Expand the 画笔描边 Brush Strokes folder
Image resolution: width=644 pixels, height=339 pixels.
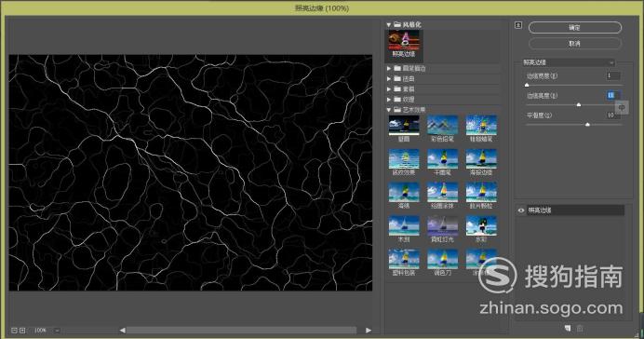click(x=388, y=68)
